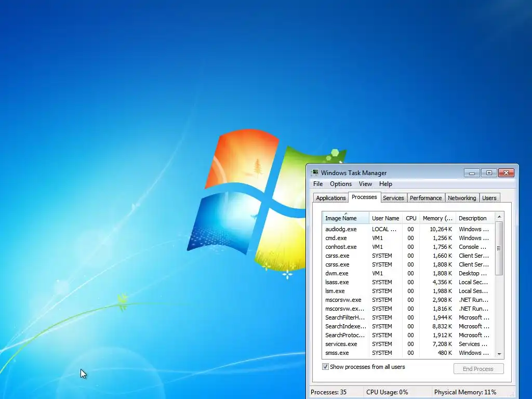Click the LOCAL ... user name cell

pos(384,229)
